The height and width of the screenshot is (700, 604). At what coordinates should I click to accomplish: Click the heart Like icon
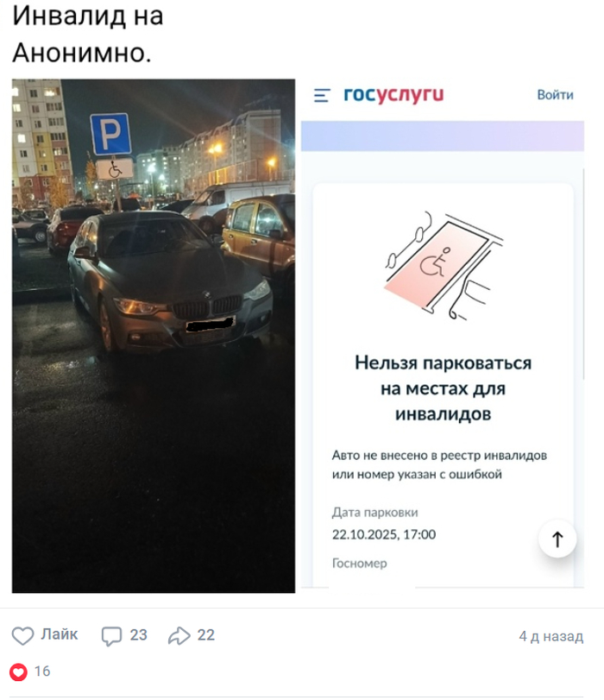click(x=22, y=635)
